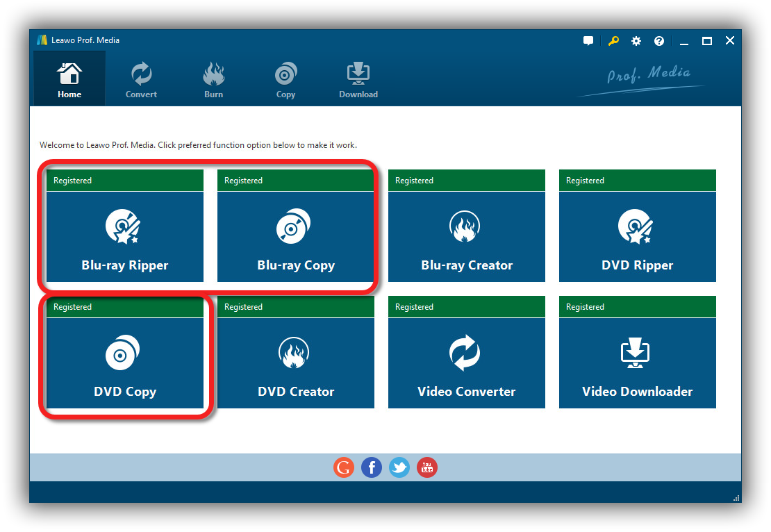Image resolution: width=771 pixels, height=532 pixels.
Task: Switch to the Burn tab
Action: click(x=213, y=78)
